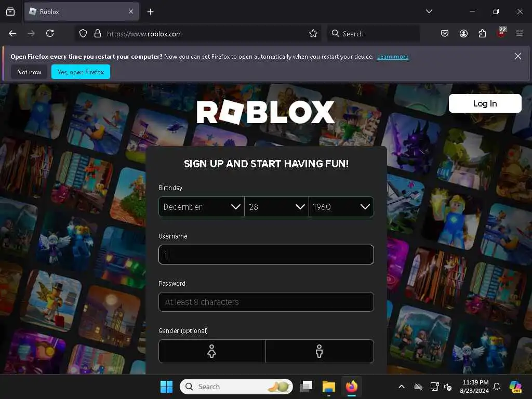Select the female gender option
Viewport: 532px width, 399px height.
[212, 351]
